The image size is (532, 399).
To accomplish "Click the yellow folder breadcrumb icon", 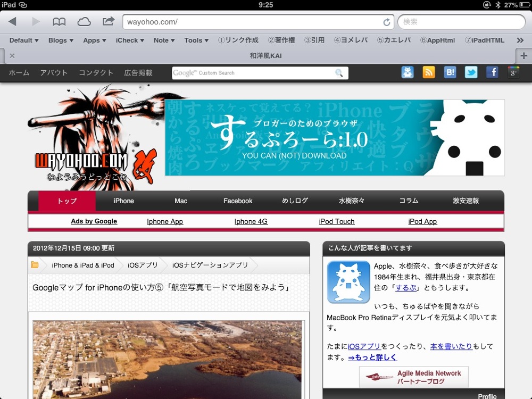I will 35,264.
